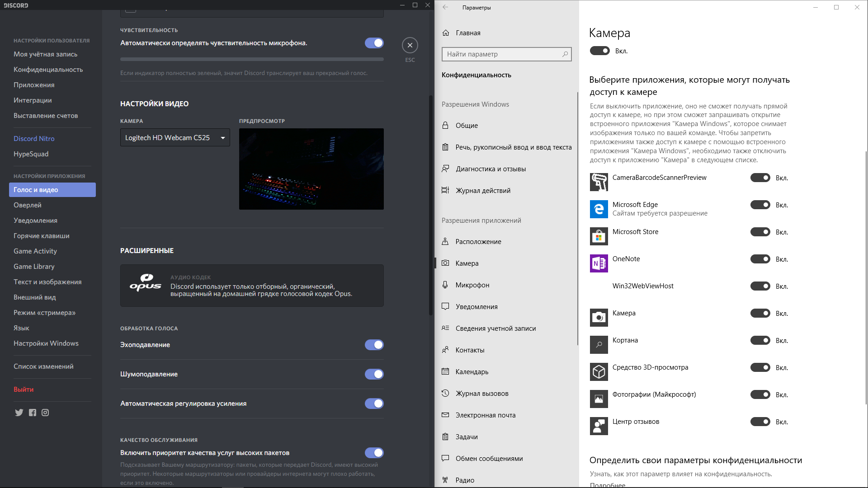Disable Шумоподавление toggle

tap(374, 374)
